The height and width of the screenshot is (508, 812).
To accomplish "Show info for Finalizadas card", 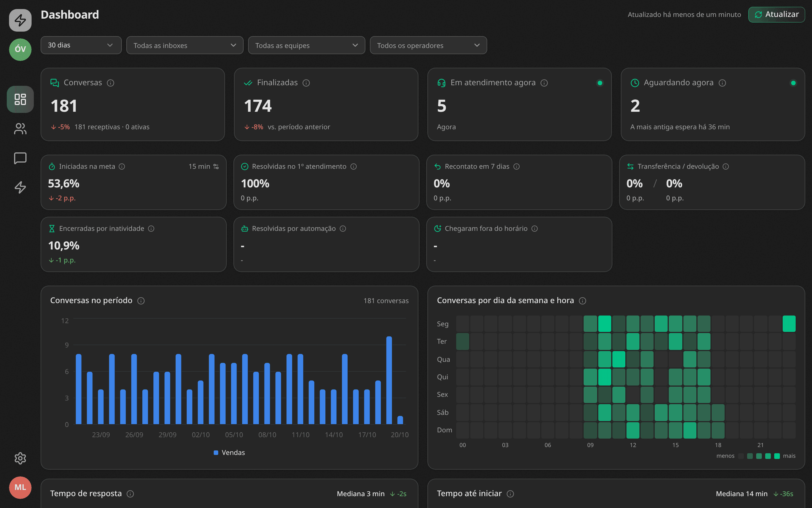I will [306, 83].
